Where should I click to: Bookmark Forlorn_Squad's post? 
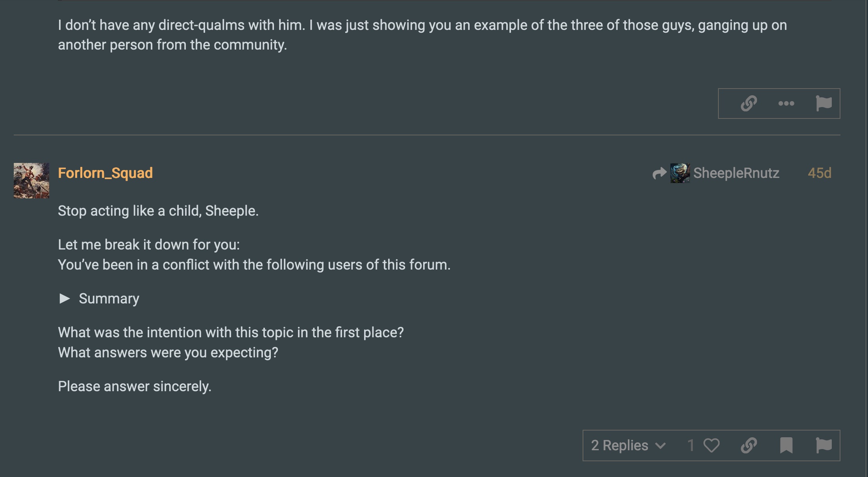(x=786, y=446)
